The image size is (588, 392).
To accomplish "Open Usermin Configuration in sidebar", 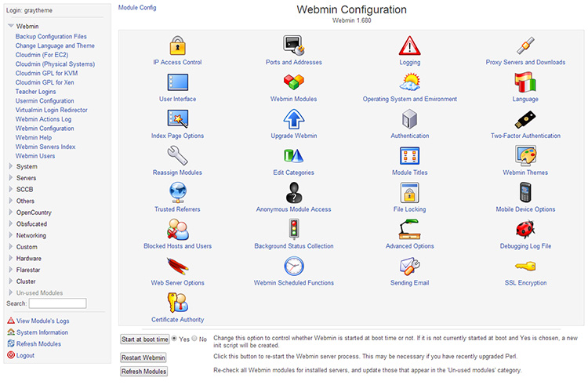I will pyautogui.click(x=45, y=101).
